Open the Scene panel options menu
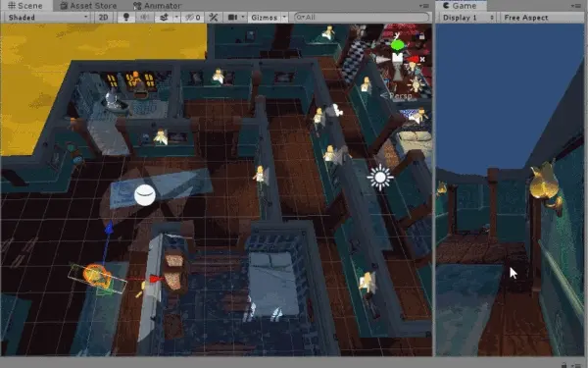 424,6
